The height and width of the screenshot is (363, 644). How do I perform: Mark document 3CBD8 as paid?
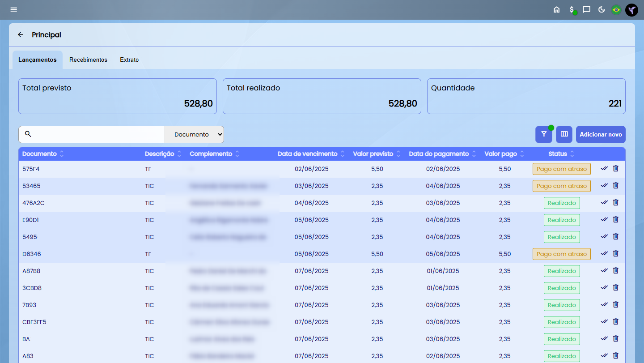(605, 287)
